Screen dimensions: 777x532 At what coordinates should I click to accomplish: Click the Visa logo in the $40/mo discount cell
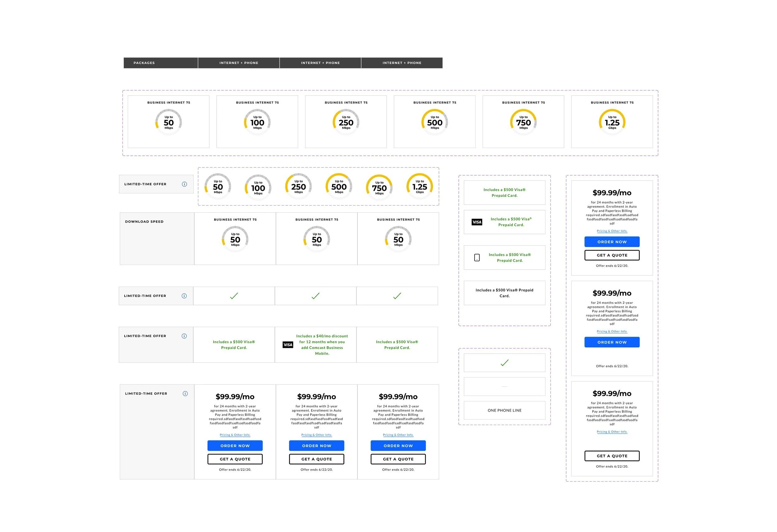coord(287,345)
